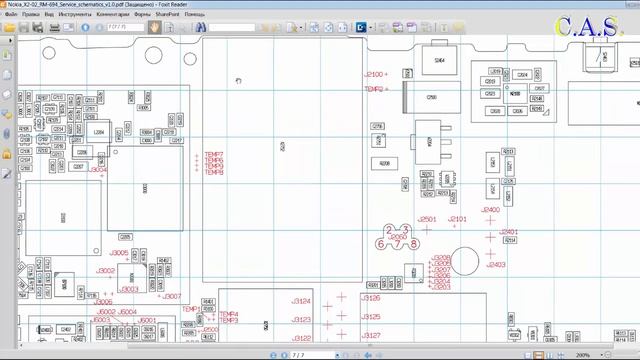Open the Файл menu
This screenshot has width=640, height=360.
[11, 14]
